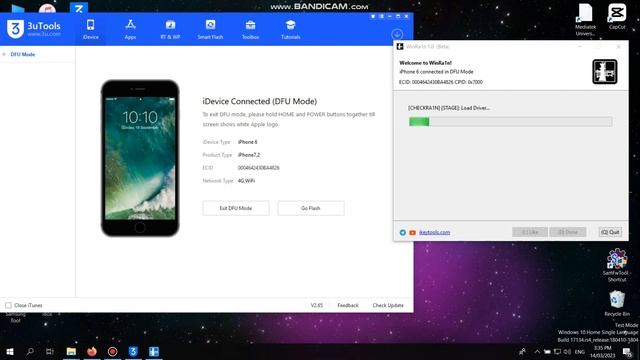This screenshot has height=360, width=640.
Task: Toggle the Close iTunes checkbox
Action: (x=9, y=305)
